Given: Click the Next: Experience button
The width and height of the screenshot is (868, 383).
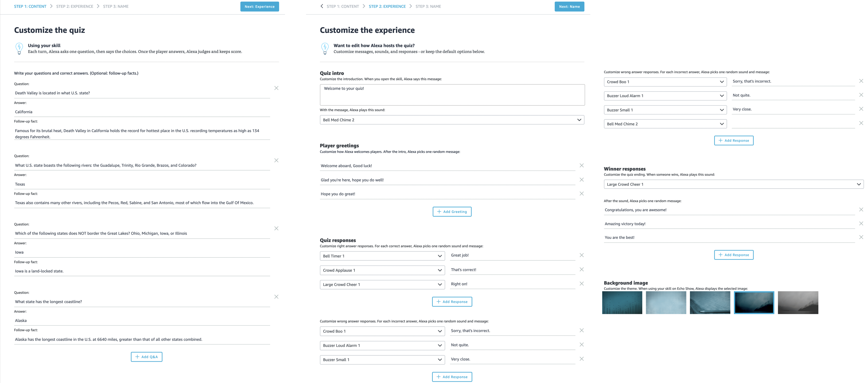Looking at the screenshot, I should click(259, 6).
